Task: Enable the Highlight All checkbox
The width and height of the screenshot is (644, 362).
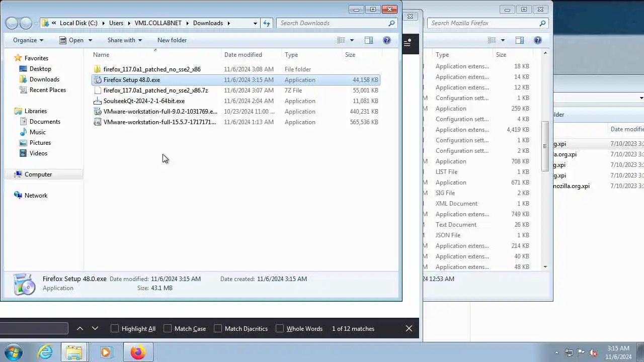Action: pyautogui.click(x=115, y=329)
